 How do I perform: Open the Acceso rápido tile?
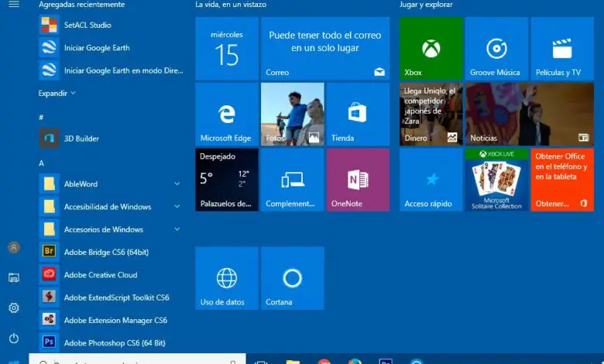point(431,180)
